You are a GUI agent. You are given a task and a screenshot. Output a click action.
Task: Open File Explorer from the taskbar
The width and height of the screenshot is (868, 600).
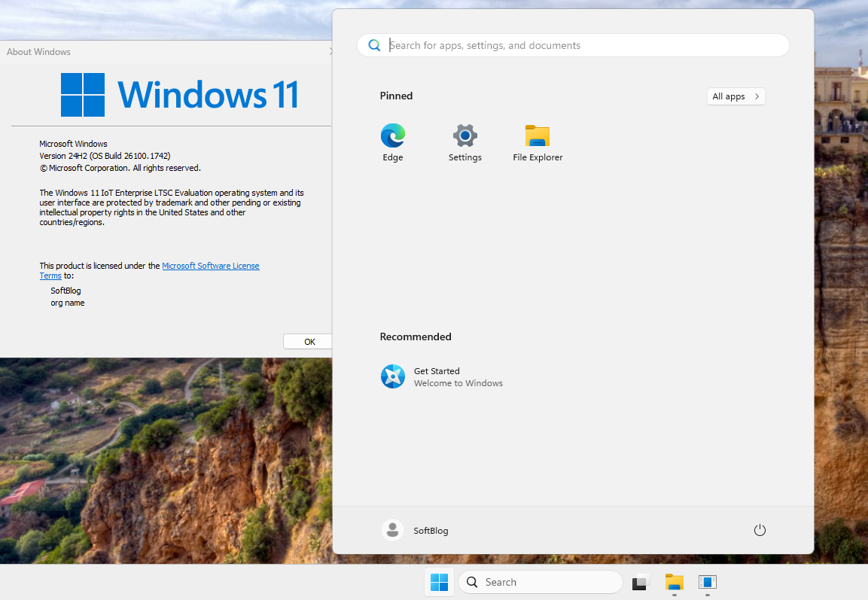675,582
